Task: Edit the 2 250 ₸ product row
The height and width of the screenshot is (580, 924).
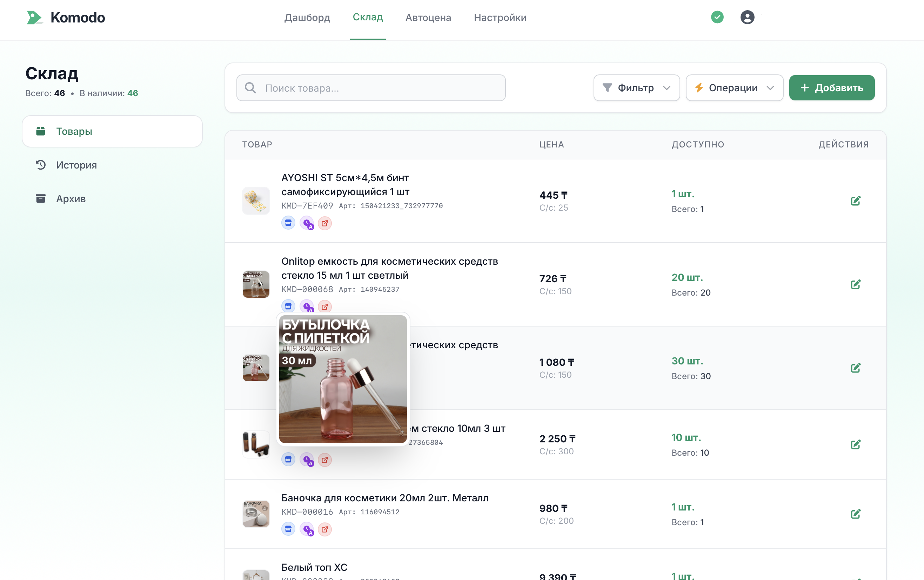Action: click(855, 444)
